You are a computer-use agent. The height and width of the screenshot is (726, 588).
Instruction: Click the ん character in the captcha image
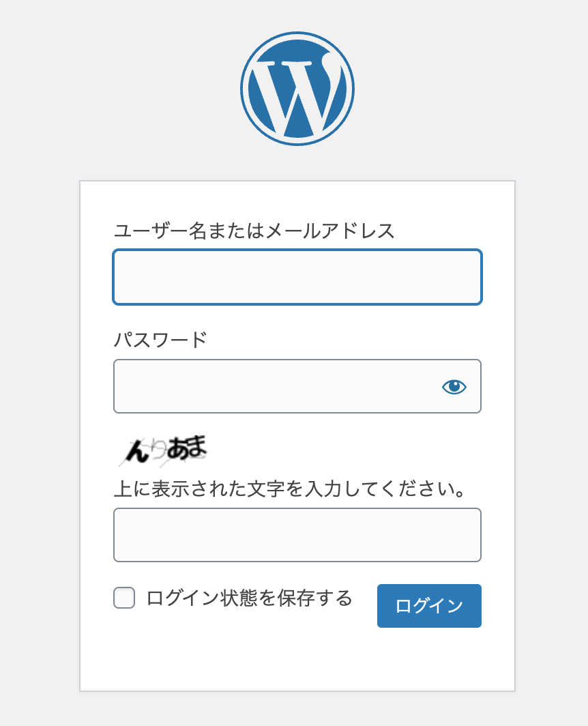[136, 450]
